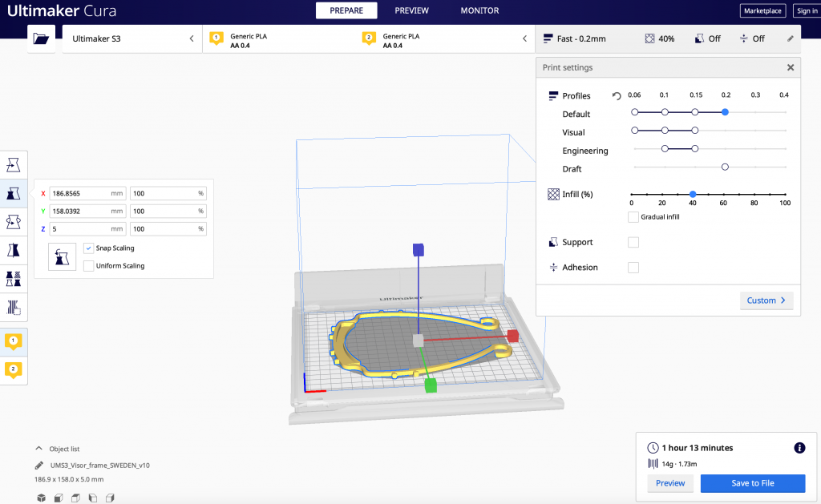This screenshot has width=821, height=504.
Task: Enable the Adhesion checkbox
Action: click(633, 268)
